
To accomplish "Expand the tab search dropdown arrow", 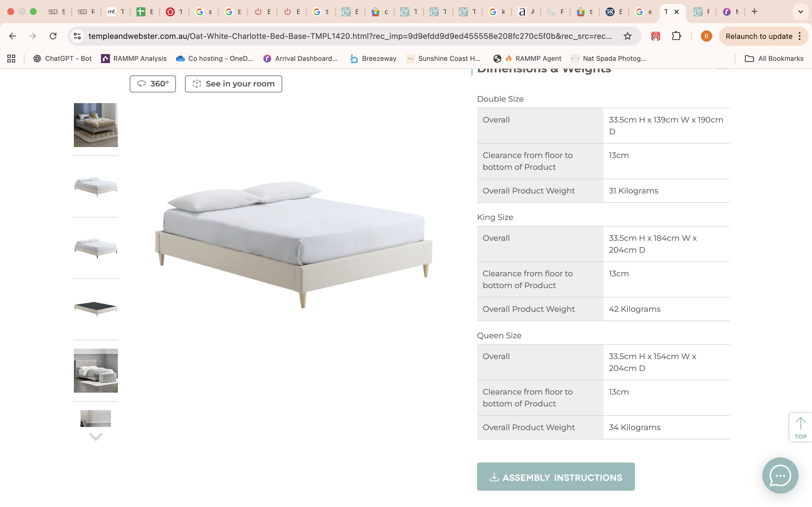I will (801, 12).
